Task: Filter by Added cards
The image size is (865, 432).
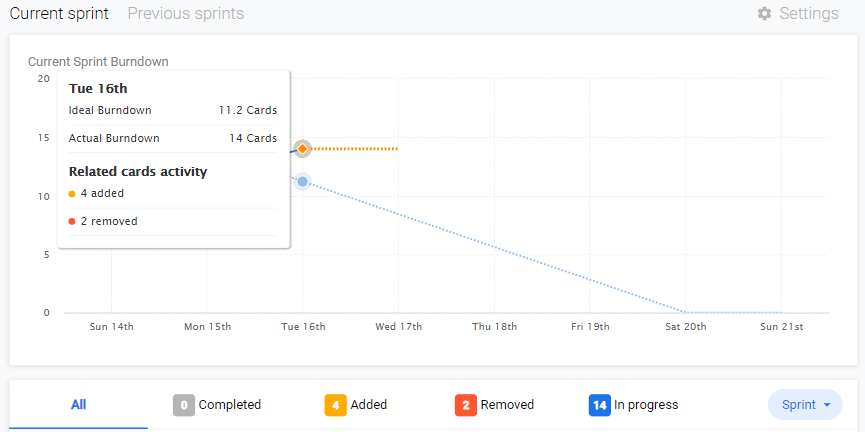Action: click(x=369, y=405)
